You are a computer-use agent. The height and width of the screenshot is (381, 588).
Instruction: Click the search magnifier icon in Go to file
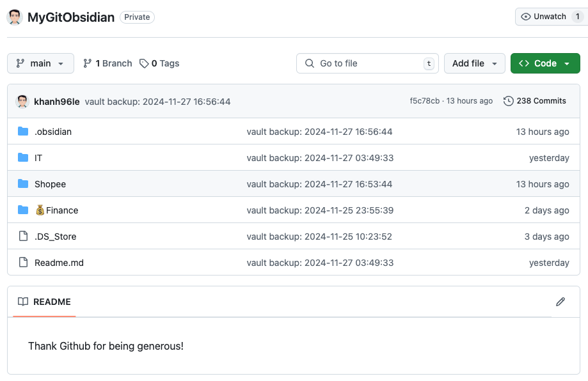click(310, 63)
